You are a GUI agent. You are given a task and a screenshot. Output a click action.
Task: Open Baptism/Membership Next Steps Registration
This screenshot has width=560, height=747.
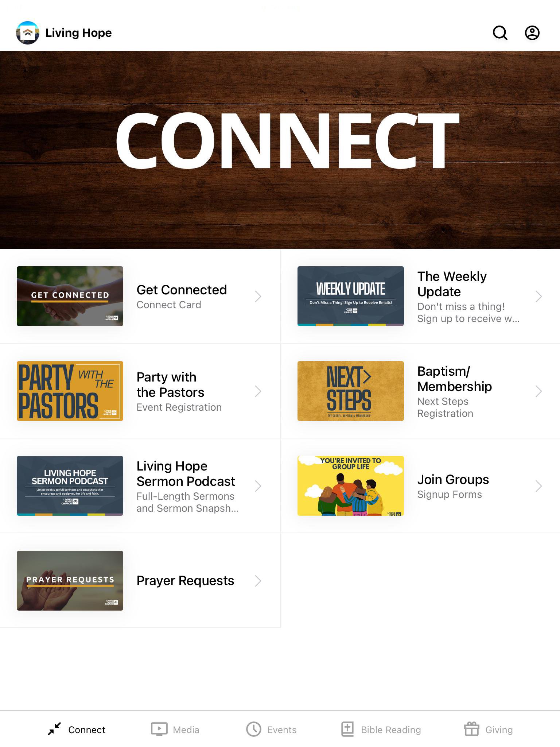(420, 391)
